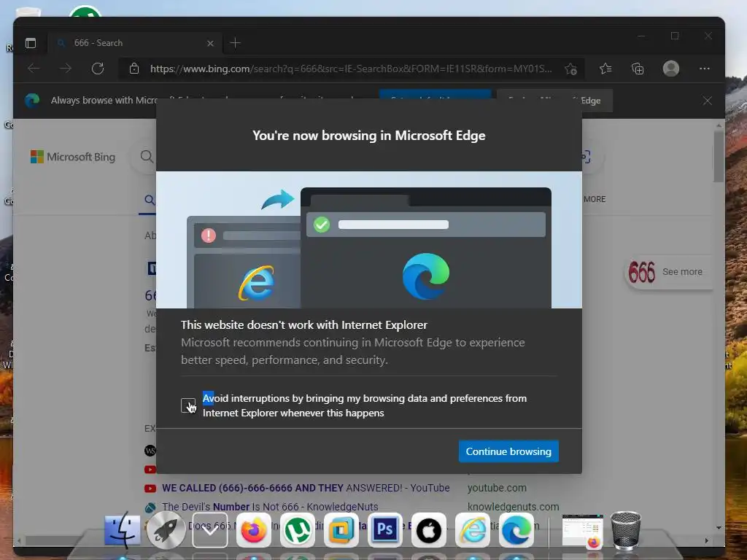Dismiss the Always browse with Edge bar

point(707,101)
